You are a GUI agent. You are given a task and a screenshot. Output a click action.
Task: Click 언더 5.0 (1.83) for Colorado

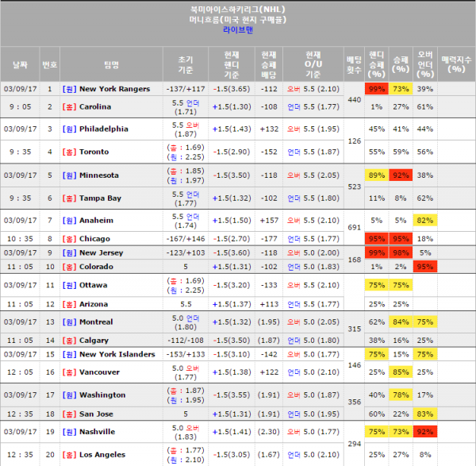(x=313, y=267)
